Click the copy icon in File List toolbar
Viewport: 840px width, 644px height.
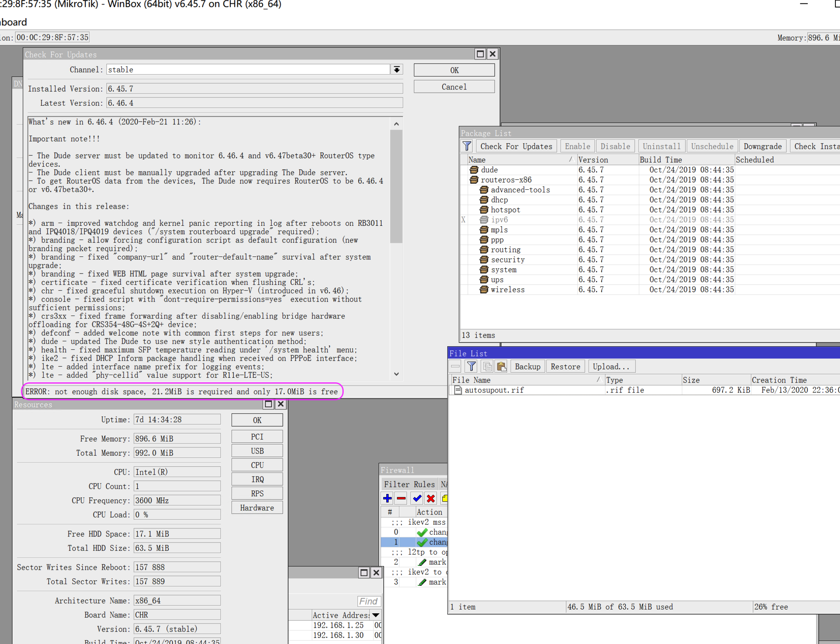click(x=487, y=366)
